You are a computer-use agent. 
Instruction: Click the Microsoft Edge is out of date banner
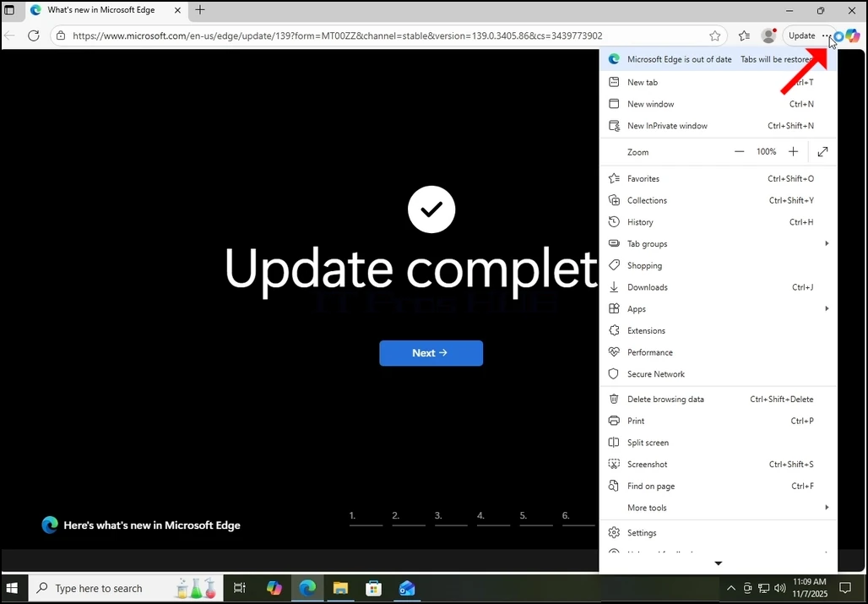point(718,59)
